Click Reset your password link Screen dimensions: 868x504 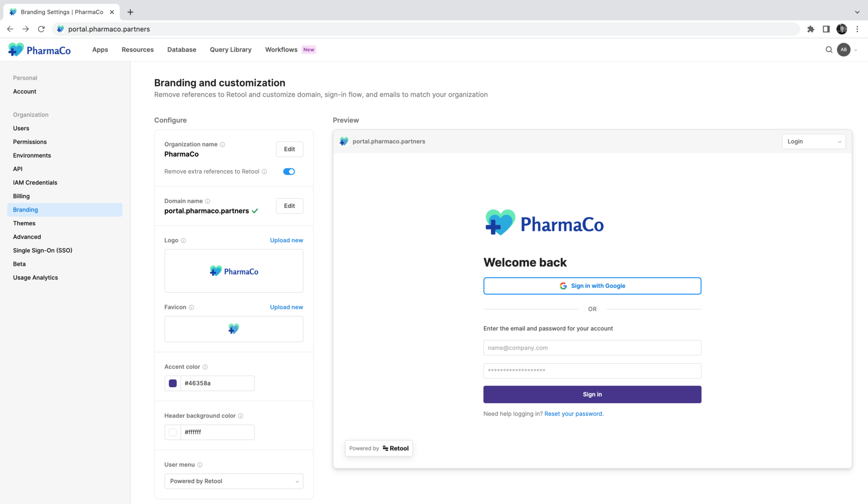tap(573, 414)
